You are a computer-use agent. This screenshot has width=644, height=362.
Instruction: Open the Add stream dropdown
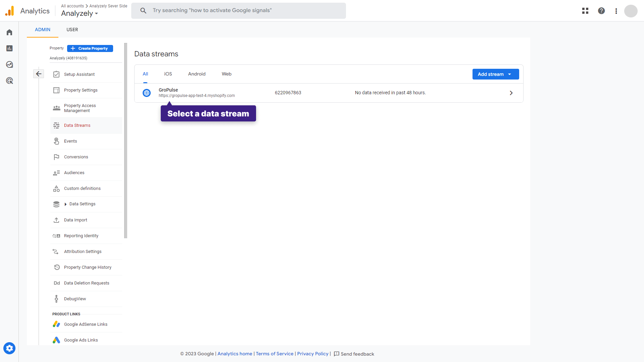click(x=496, y=74)
